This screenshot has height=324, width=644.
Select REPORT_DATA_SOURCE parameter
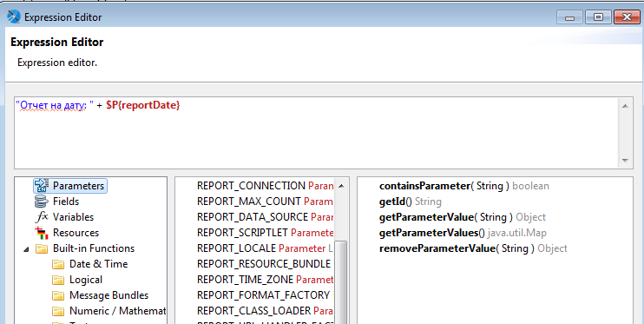pyautogui.click(x=265, y=217)
